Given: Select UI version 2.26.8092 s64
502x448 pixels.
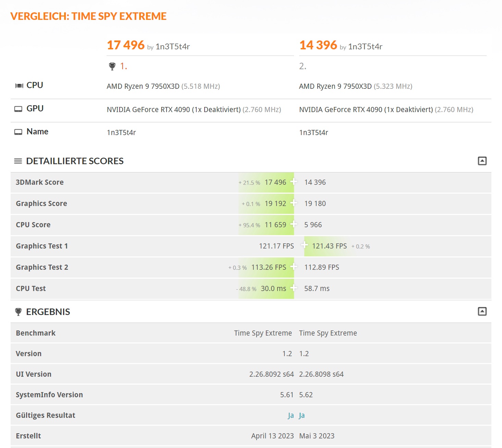Looking at the screenshot, I should click(x=271, y=374).
